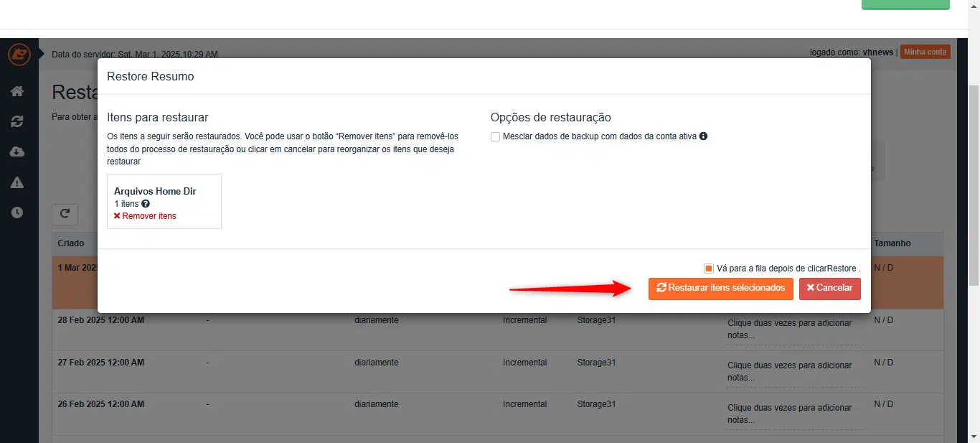Image resolution: width=980 pixels, height=443 pixels.
Task: Click the JetBackup logo in sidebar
Action: point(19,55)
